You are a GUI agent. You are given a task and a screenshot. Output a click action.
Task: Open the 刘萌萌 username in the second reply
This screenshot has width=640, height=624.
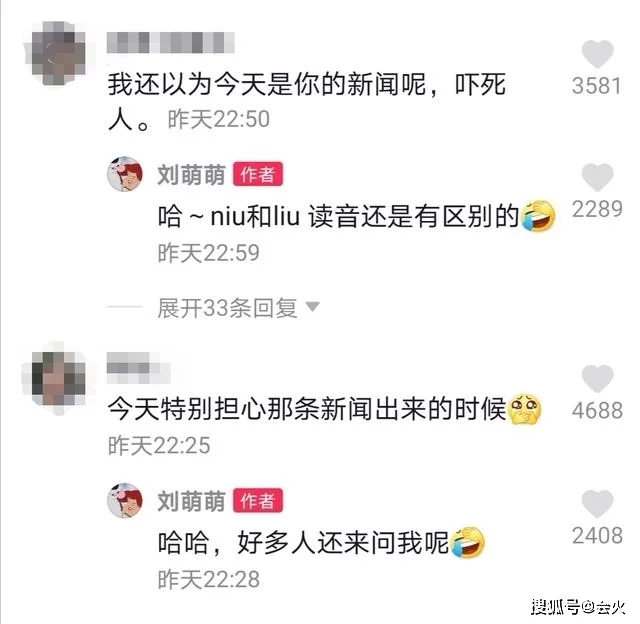[x=191, y=501]
